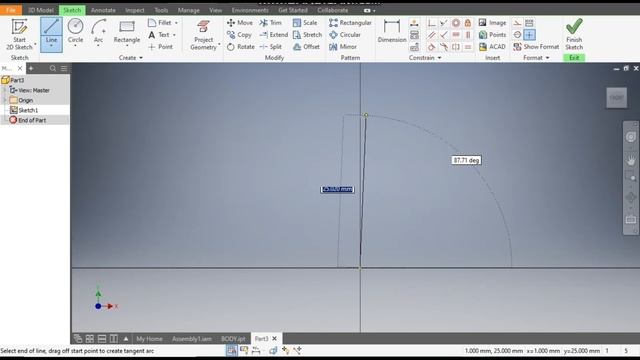640x360 pixels.
Task: Click the Stretch tool
Action: coord(307,35)
